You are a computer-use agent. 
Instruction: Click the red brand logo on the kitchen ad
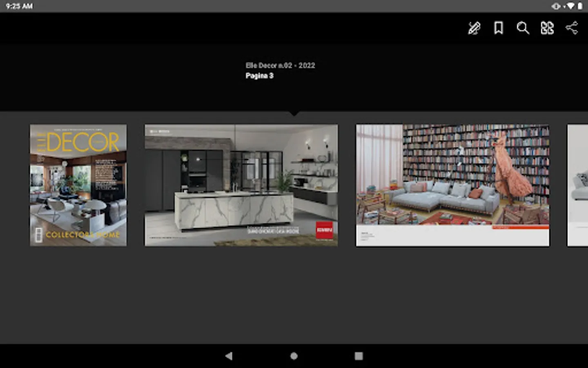point(325,230)
